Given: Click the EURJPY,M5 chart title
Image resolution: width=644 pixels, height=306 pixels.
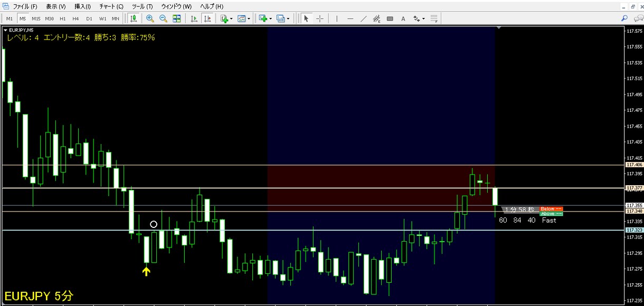Looking at the screenshot, I should click(x=22, y=30).
